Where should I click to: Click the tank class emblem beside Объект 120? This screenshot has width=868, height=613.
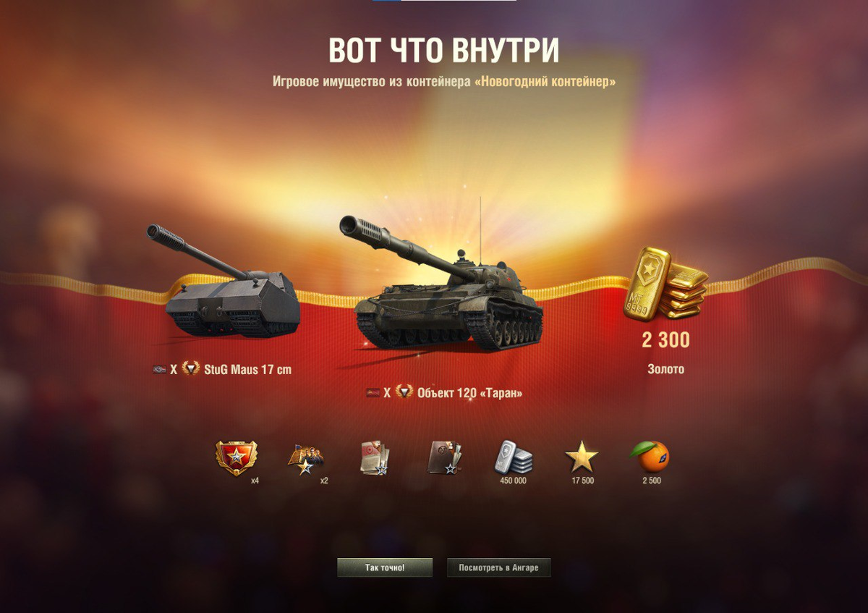tap(404, 392)
